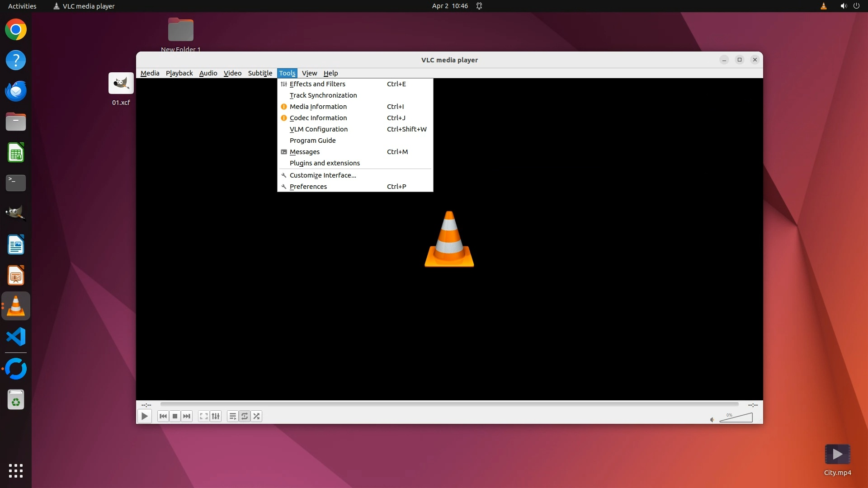Mute audio with the speaker icon

[712, 420]
